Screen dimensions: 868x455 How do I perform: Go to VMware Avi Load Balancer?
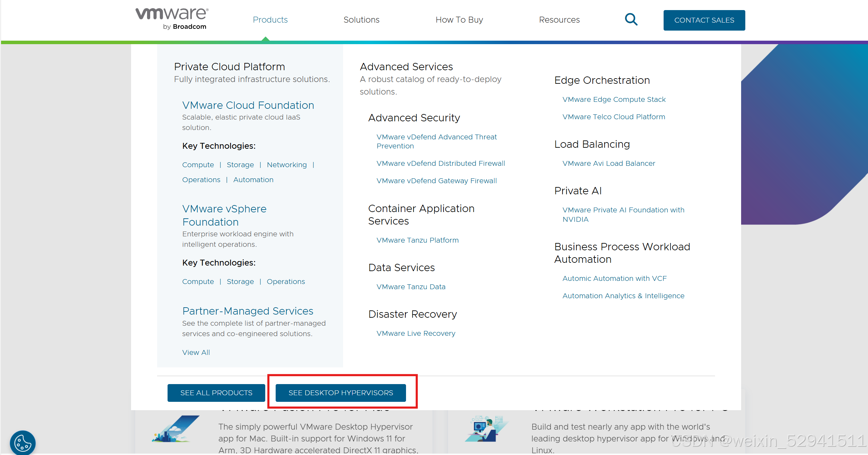(609, 163)
